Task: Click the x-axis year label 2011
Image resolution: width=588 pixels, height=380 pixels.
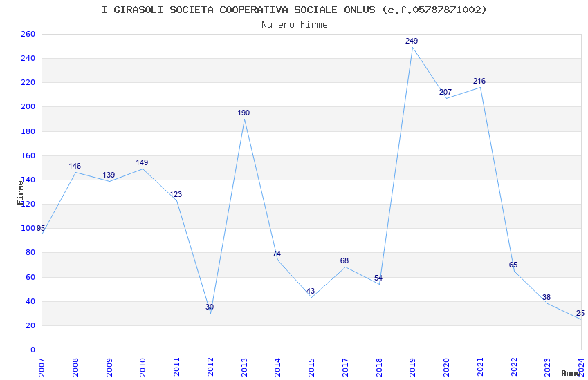Action: point(176,367)
